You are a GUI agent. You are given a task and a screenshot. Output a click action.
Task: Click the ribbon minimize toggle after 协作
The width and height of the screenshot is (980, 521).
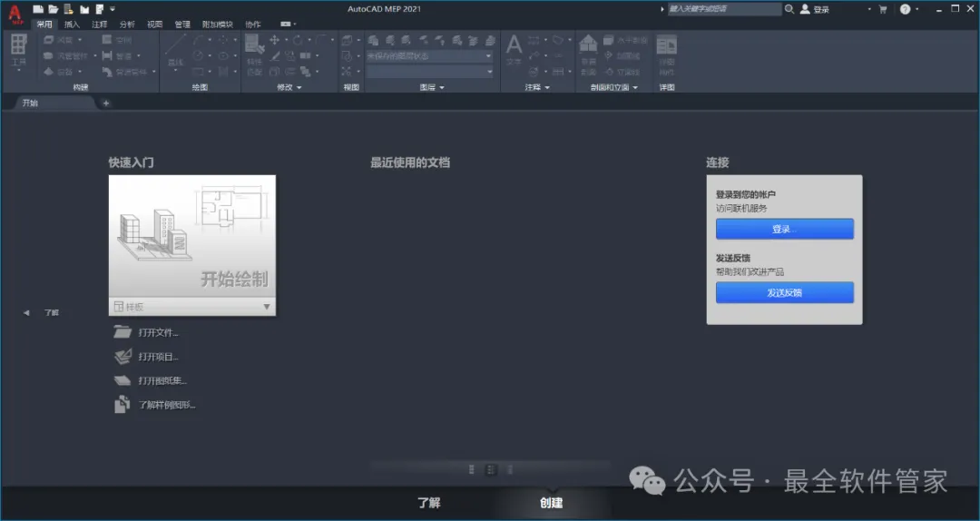tap(288, 25)
